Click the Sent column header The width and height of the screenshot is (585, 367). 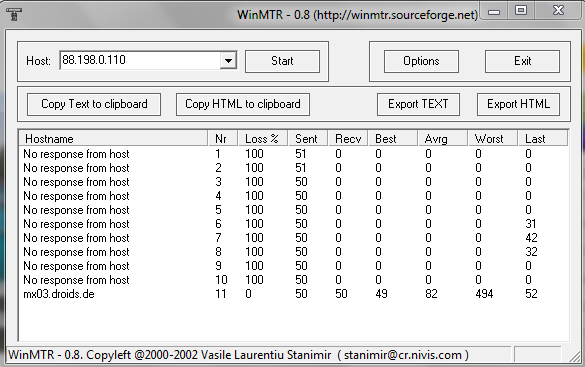pos(308,139)
